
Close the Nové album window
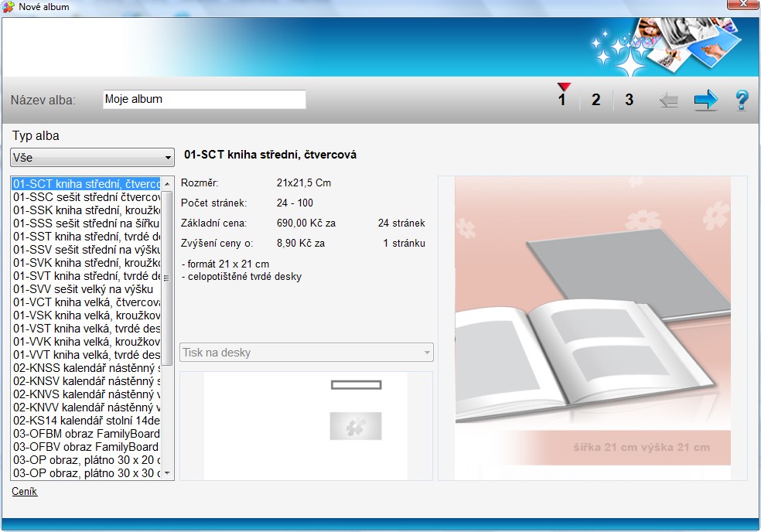tap(742, 5)
